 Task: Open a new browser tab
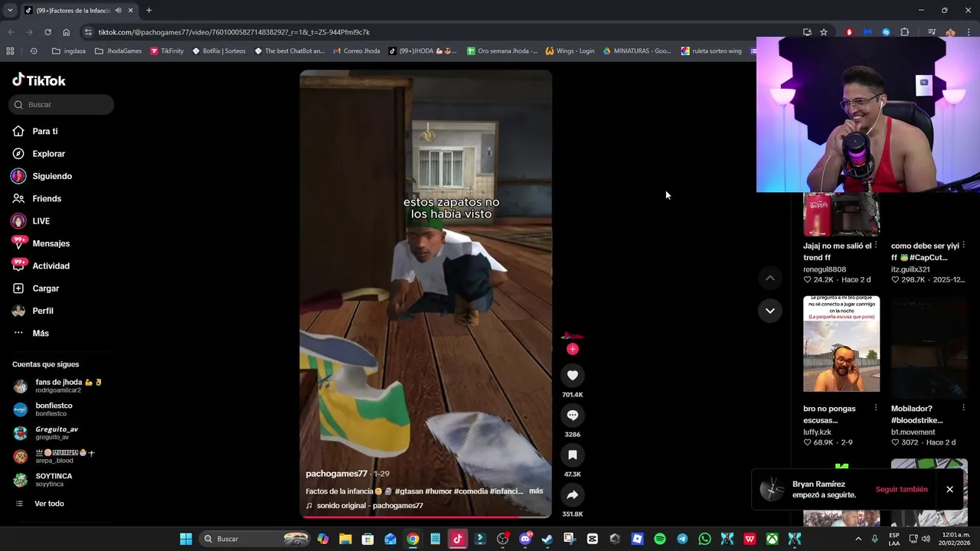(149, 11)
